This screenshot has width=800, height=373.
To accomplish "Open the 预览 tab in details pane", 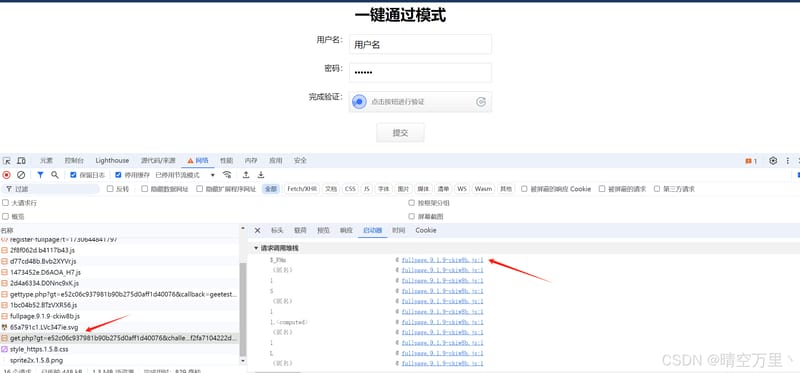I will [x=323, y=231].
